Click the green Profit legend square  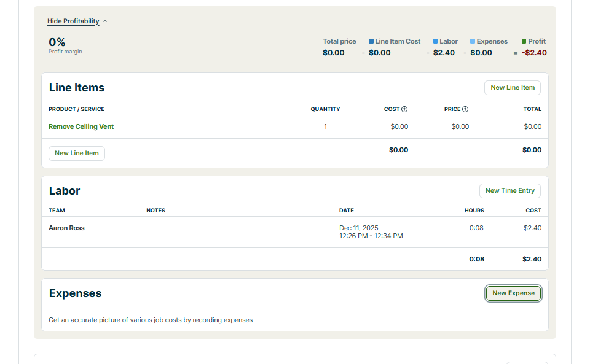pyautogui.click(x=524, y=41)
